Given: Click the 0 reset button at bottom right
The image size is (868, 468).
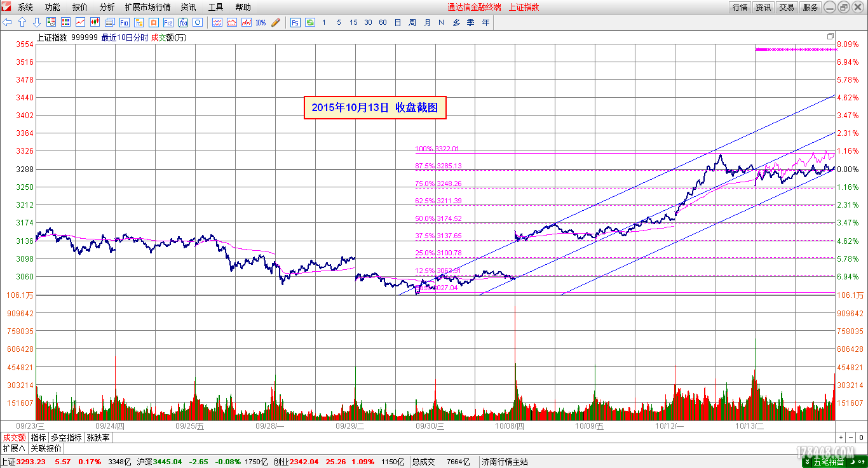Looking at the screenshot, I should (861, 438).
